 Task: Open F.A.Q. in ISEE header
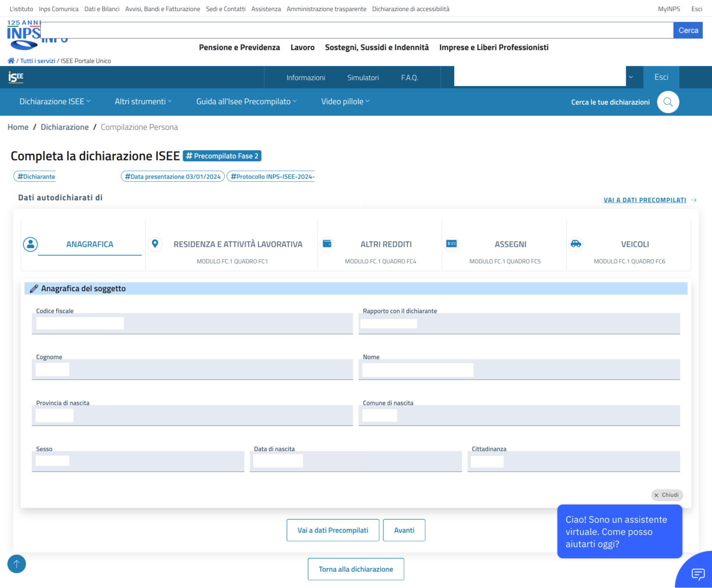point(410,77)
